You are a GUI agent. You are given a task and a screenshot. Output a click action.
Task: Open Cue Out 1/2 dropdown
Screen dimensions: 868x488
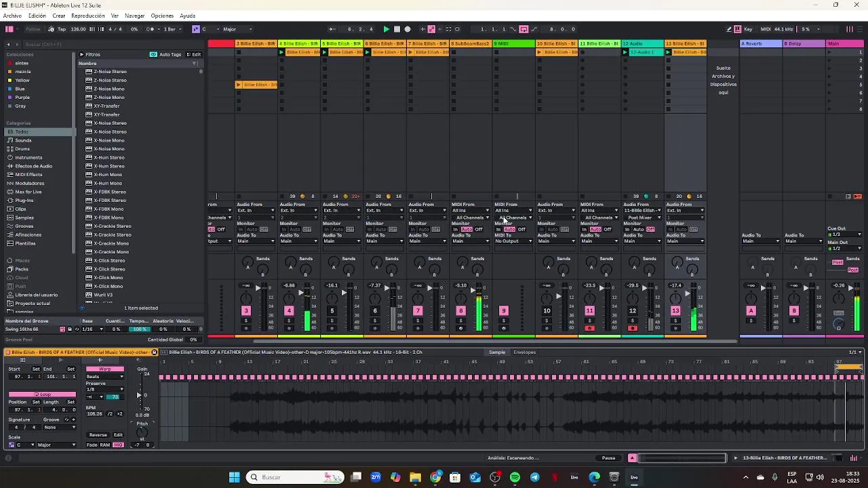pos(845,235)
